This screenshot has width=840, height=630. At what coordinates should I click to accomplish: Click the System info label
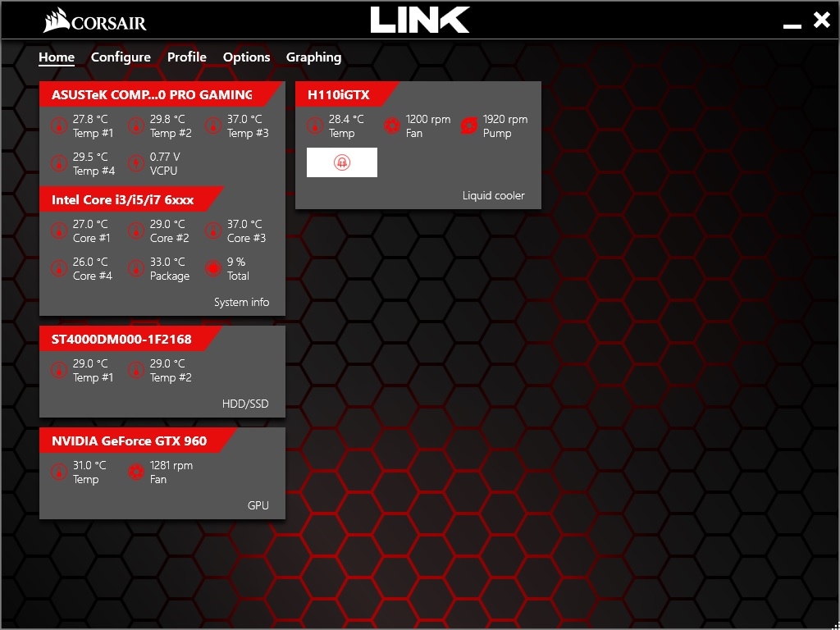tap(242, 302)
